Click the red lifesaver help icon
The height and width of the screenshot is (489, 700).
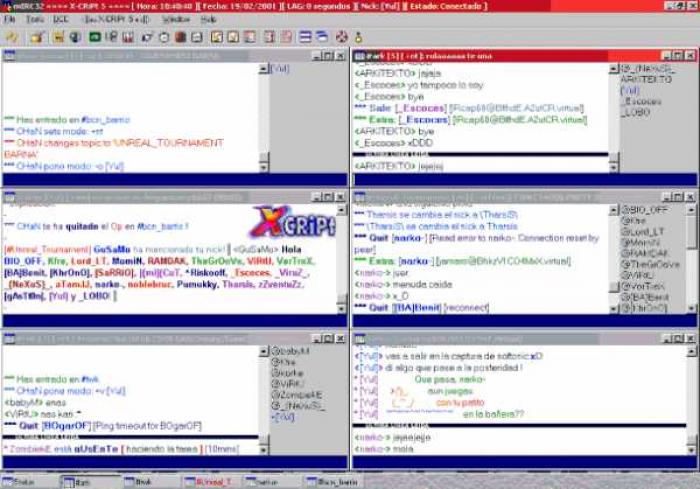pyautogui.click(x=342, y=37)
